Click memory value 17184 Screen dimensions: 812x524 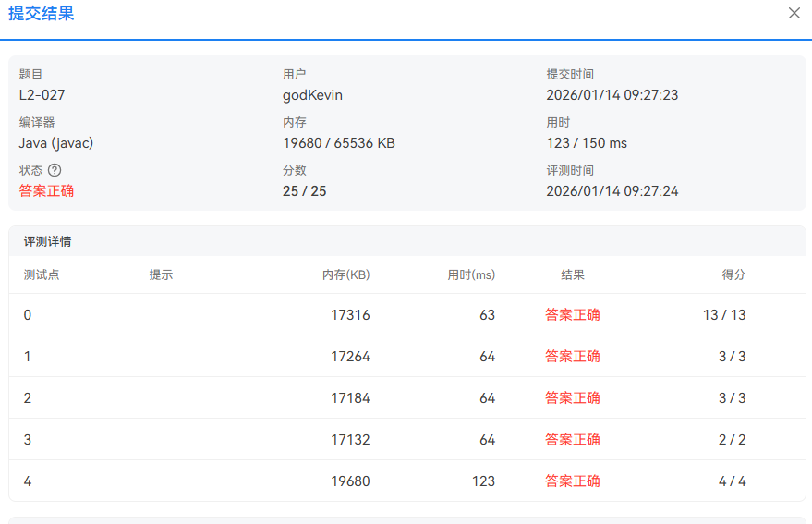click(x=351, y=398)
